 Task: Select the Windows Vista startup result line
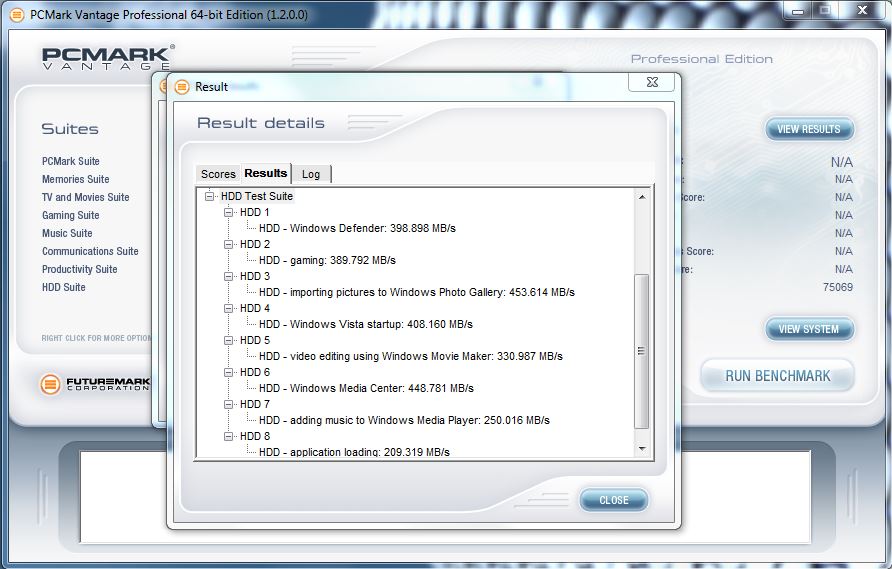(365, 324)
